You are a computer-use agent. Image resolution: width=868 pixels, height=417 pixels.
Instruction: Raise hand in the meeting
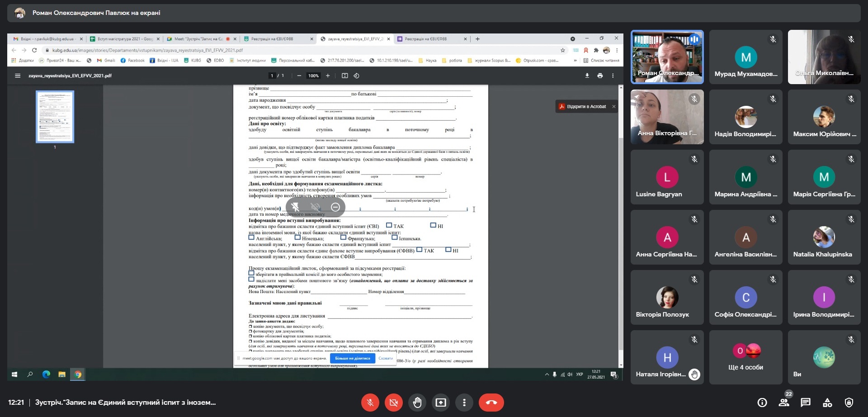[x=417, y=403]
